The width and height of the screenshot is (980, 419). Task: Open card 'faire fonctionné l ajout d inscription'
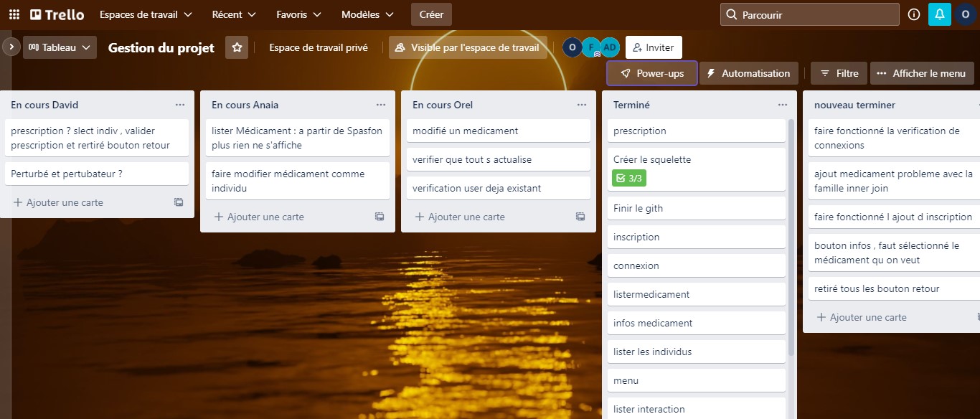pyautogui.click(x=894, y=217)
